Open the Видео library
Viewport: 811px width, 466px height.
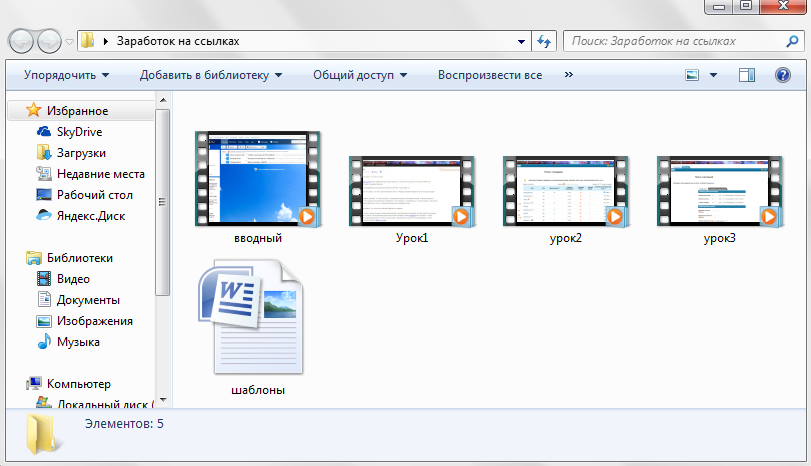coord(73,279)
